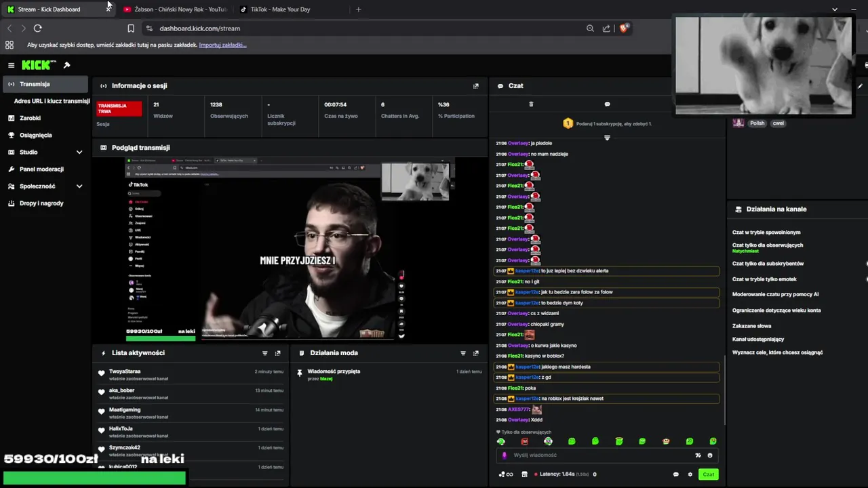Image resolution: width=868 pixels, height=488 pixels.
Task: Open filter options for Działania moda
Action: coord(463,353)
